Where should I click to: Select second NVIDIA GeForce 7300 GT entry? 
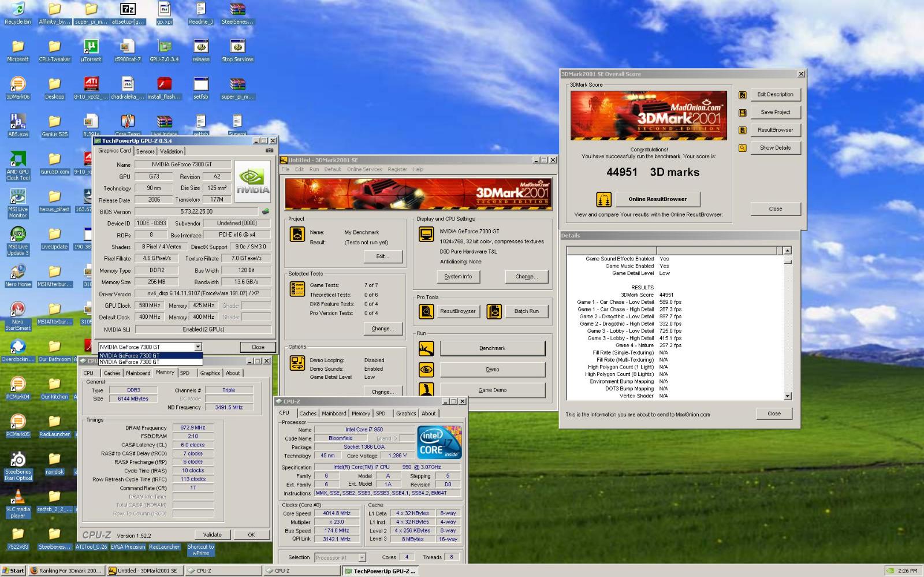pos(150,362)
